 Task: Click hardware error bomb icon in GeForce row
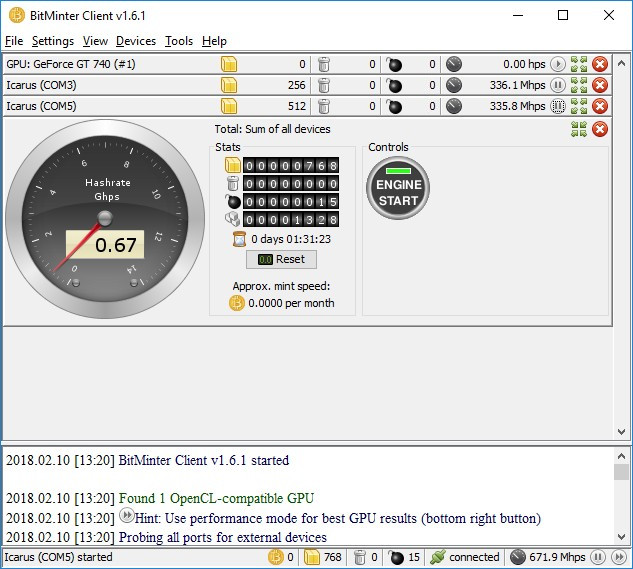[x=394, y=64]
